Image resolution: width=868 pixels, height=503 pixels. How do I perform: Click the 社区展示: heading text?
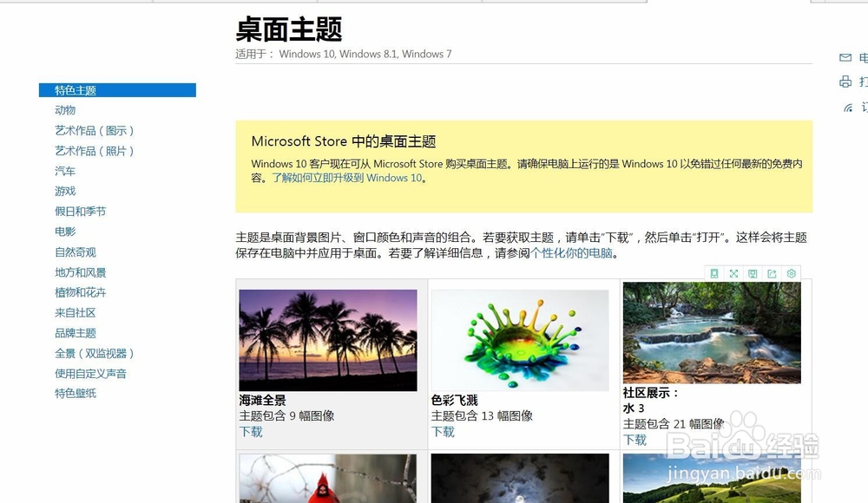pos(651,393)
